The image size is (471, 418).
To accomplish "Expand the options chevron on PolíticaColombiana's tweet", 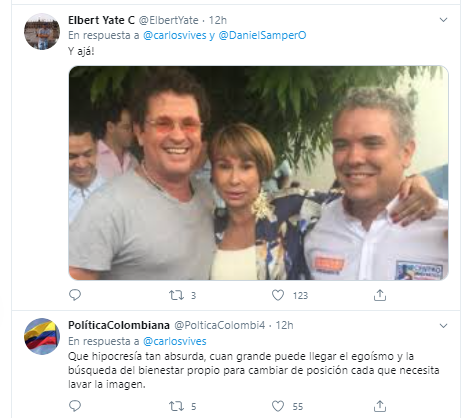I will pyautogui.click(x=443, y=326).
